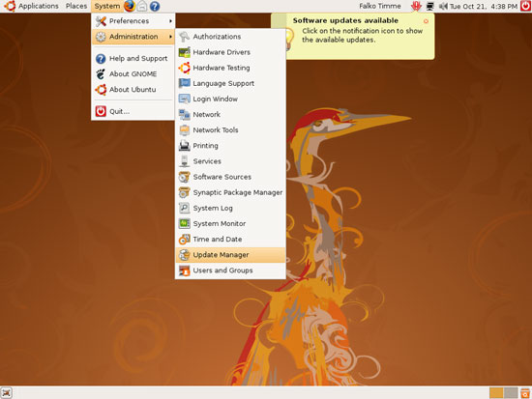Click the System Monitor graph icon
The image size is (532, 399).
pos(184,223)
